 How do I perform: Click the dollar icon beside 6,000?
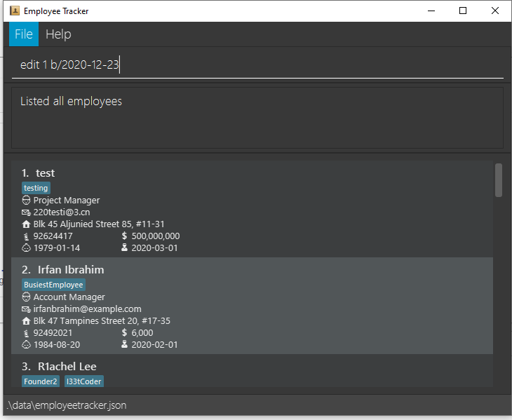pos(124,333)
